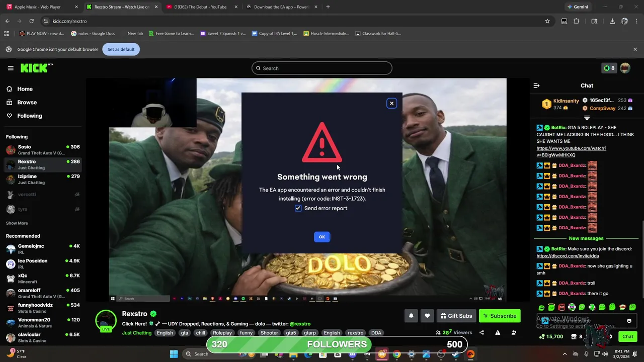Open the funnyhoodvidz recommended channel
The image size is (644, 362).
tap(43, 308)
